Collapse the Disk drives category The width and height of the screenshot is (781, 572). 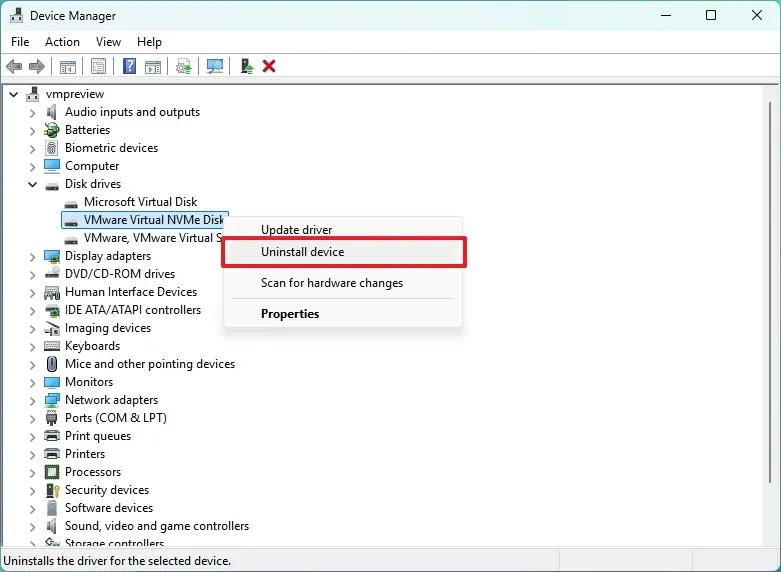pyautogui.click(x=32, y=184)
